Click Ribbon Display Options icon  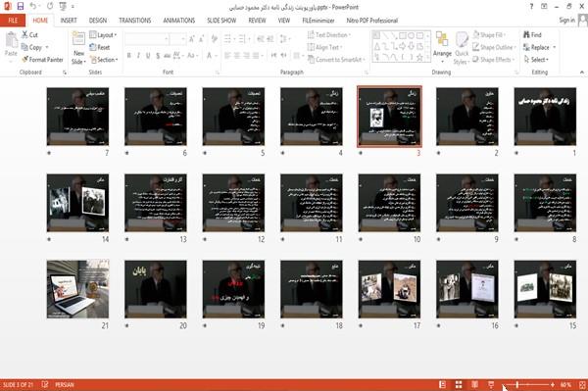click(544, 7)
